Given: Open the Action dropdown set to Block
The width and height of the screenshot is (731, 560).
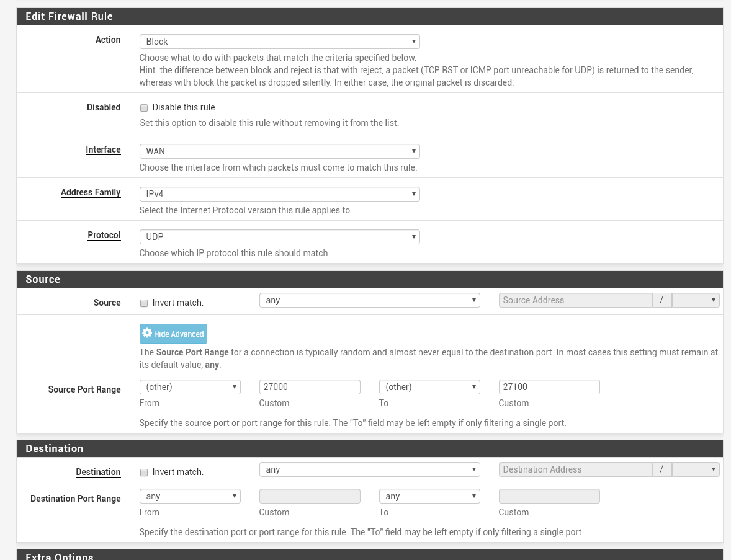Looking at the screenshot, I should click(279, 42).
